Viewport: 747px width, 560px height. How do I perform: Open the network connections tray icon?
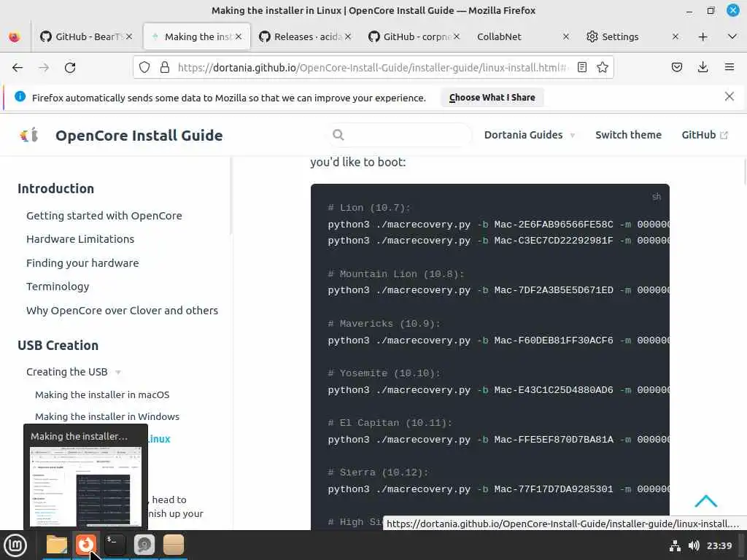(675, 545)
